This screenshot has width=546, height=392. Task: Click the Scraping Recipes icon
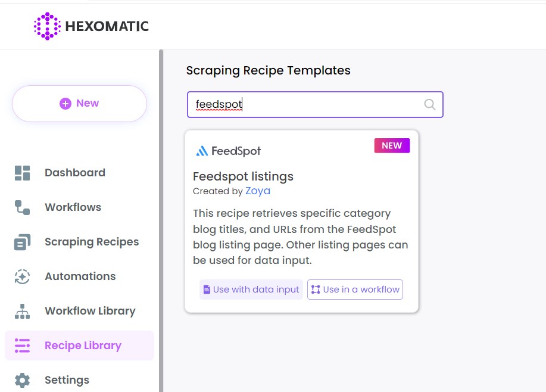click(22, 242)
